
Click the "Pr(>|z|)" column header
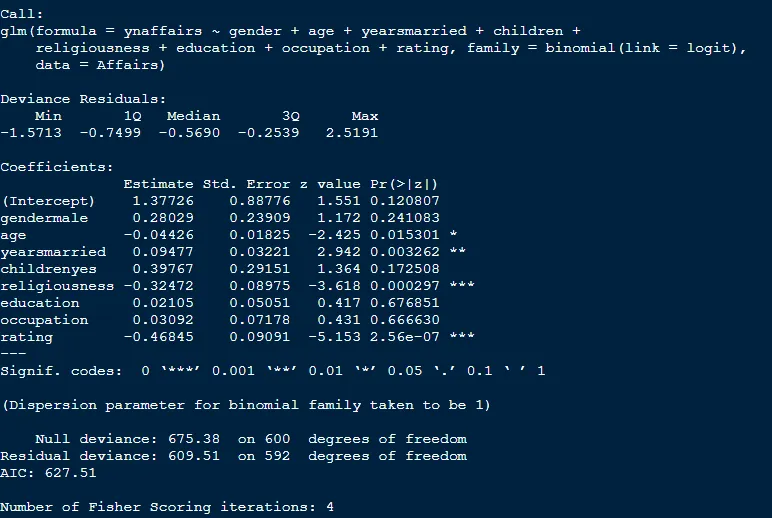pyautogui.click(x=403, y=184)
